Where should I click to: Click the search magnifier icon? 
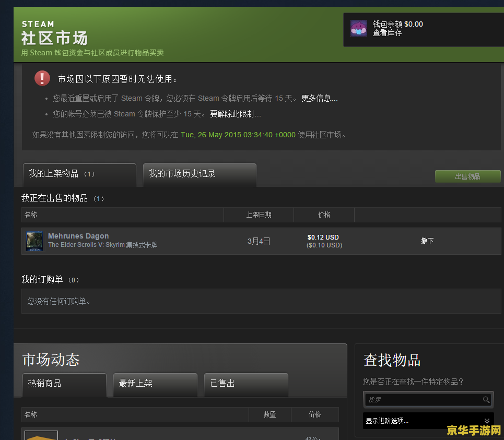[486, 399]
